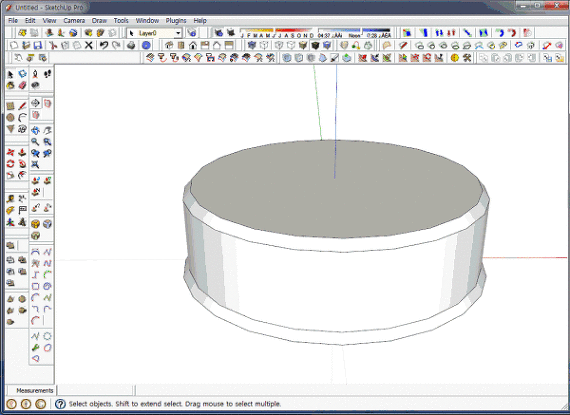
Task: Open the Camera menu
Action: 74,20
